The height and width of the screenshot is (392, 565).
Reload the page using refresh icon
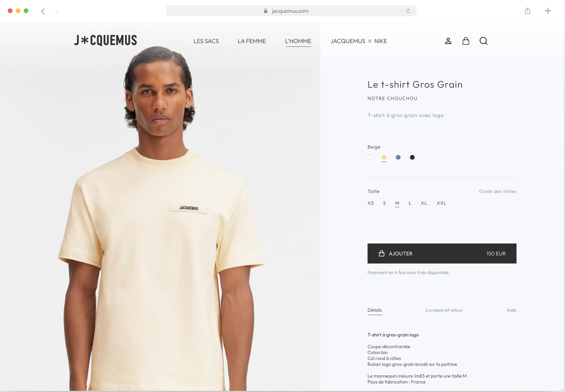pos(408,11)
